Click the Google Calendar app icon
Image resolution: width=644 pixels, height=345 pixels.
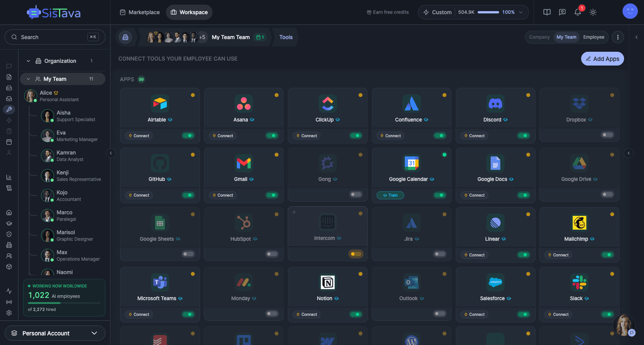pos(412,163)
